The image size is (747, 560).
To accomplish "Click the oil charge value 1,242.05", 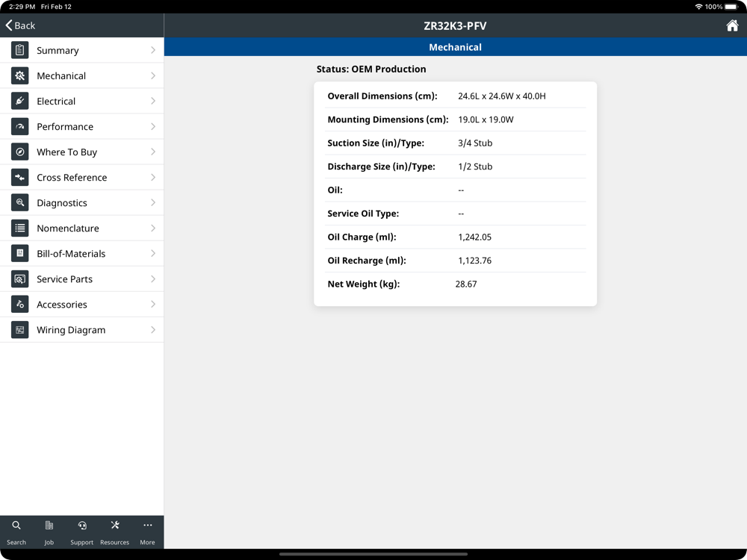I will pos(474,237).
